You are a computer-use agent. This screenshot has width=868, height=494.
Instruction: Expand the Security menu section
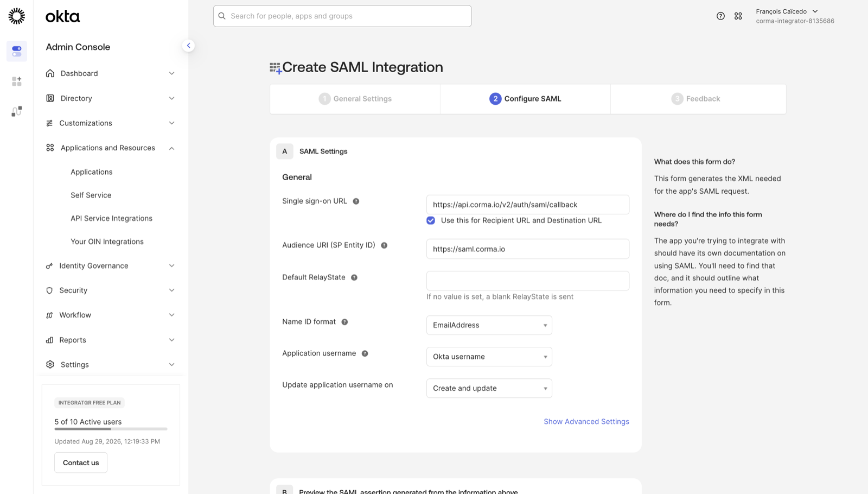pos(111,290)
